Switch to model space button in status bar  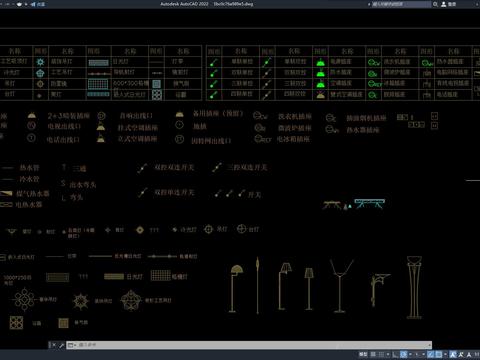click(x=363, y=354)
